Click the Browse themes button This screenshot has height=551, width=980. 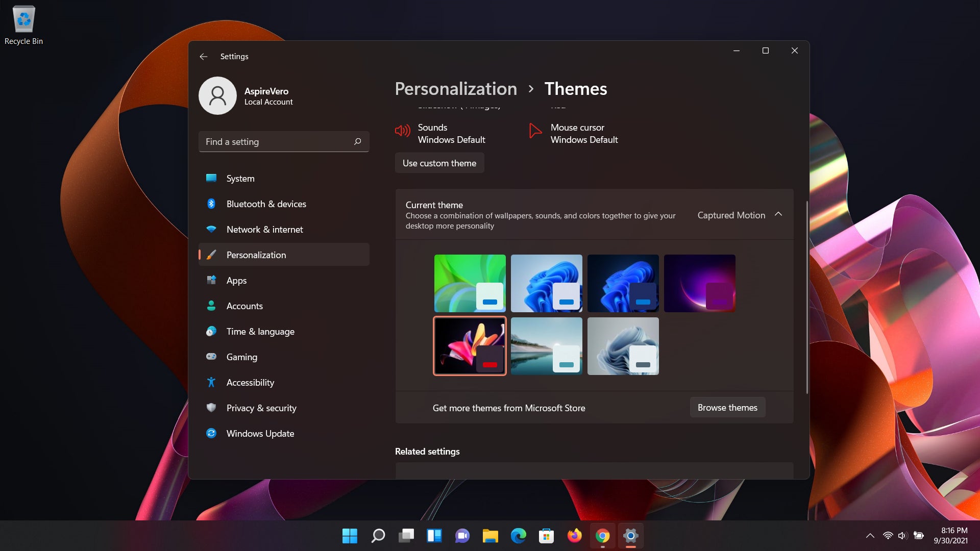pyautogui.click(x=727, y=407)
